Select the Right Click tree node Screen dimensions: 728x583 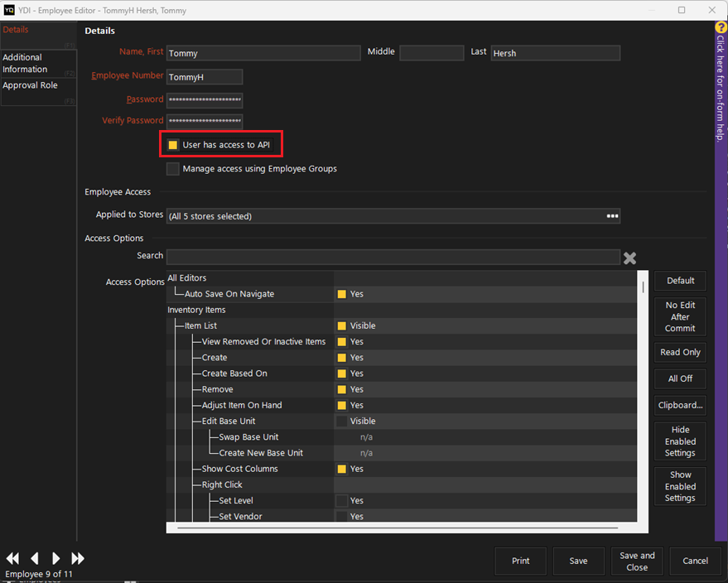pyautogui.click(x=222, y=484)
